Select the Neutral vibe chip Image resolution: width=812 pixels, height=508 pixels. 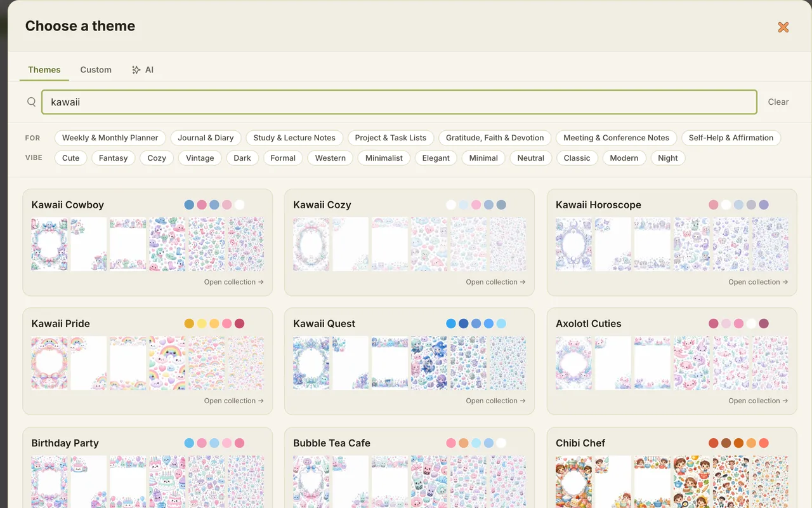tap(531, 158)
